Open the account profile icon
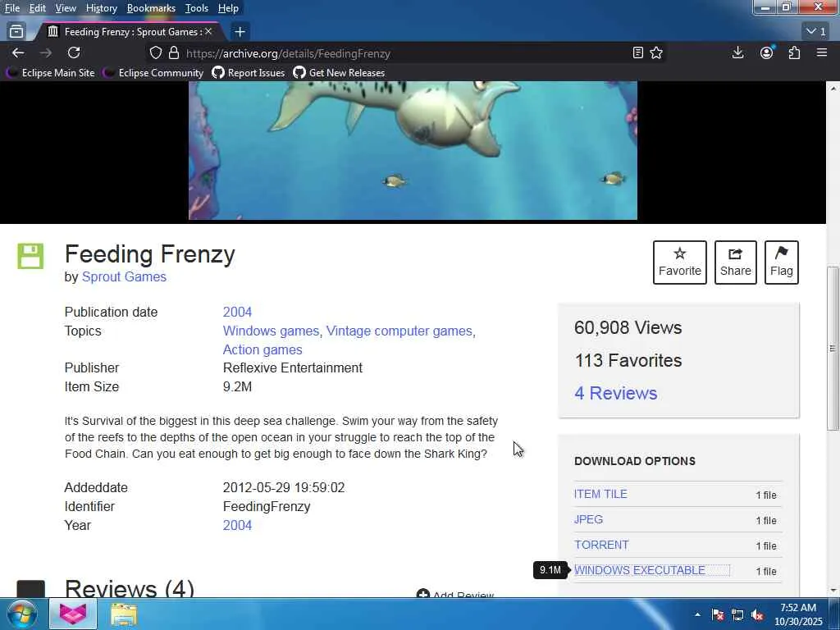 pyautogui.click(x=767, y=52)
